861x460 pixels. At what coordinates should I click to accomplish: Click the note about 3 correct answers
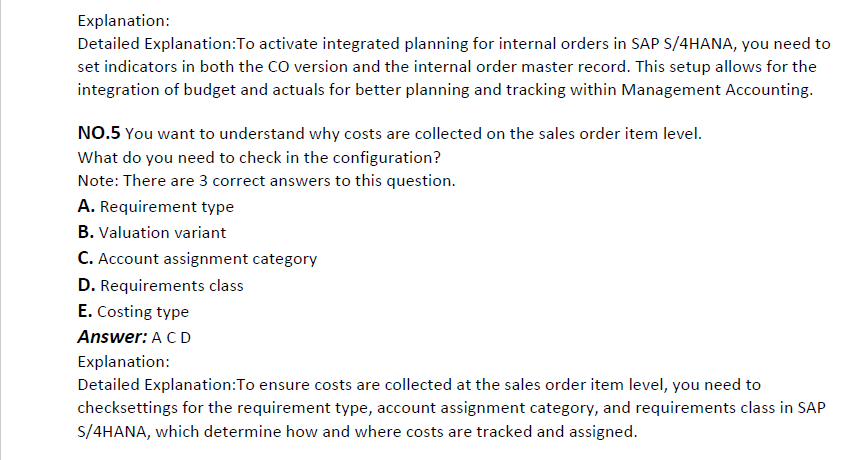[266, 181]
